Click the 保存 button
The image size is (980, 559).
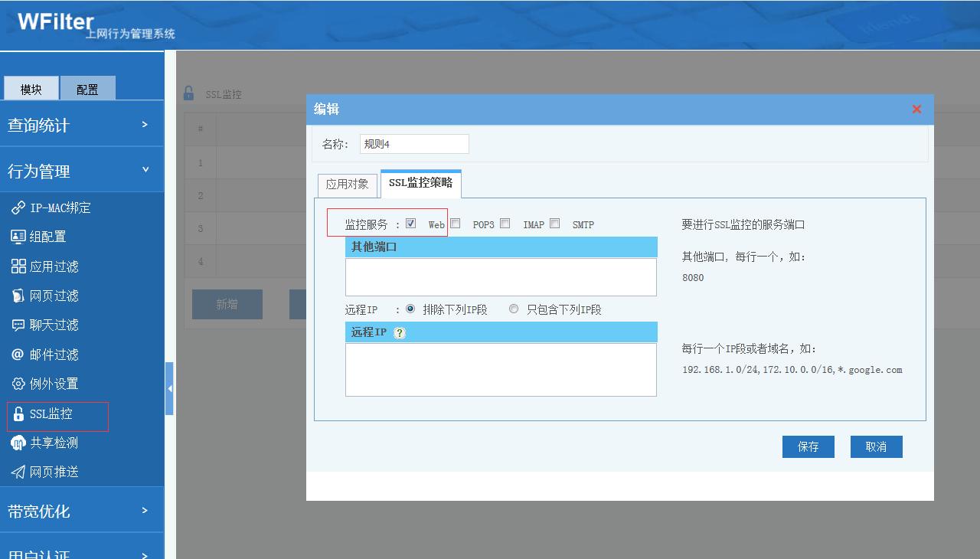pyautogui.click(x=808, y=446)
